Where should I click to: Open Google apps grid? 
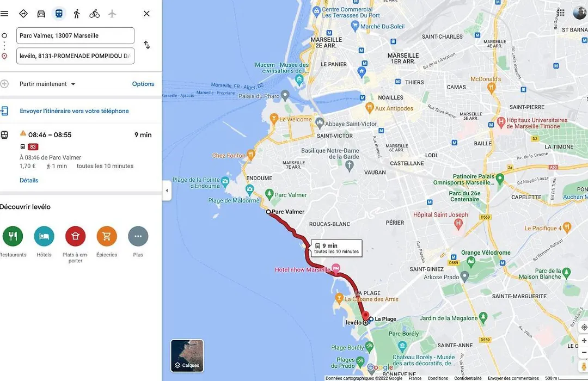tap(561, 13)
